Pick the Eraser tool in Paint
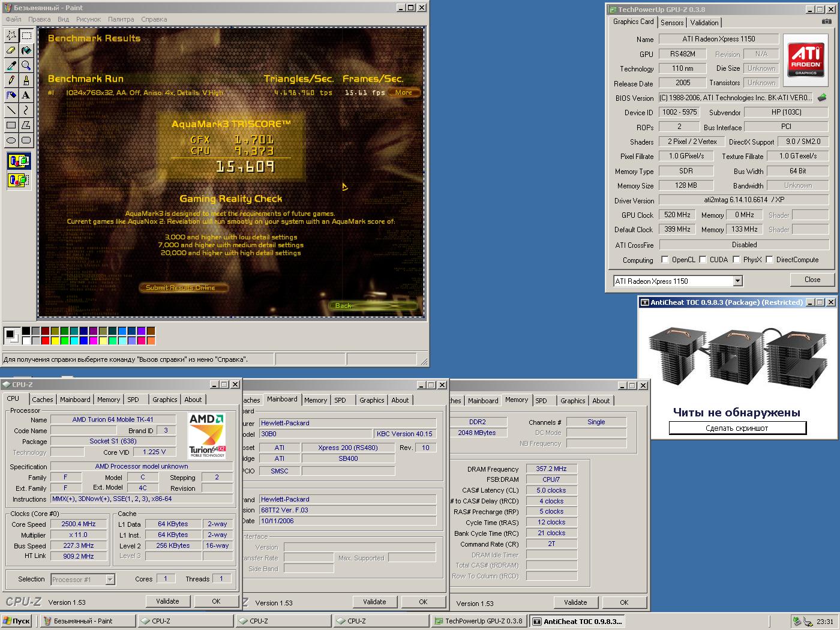This screenshot has height=630, width=840. click(11, 50)
